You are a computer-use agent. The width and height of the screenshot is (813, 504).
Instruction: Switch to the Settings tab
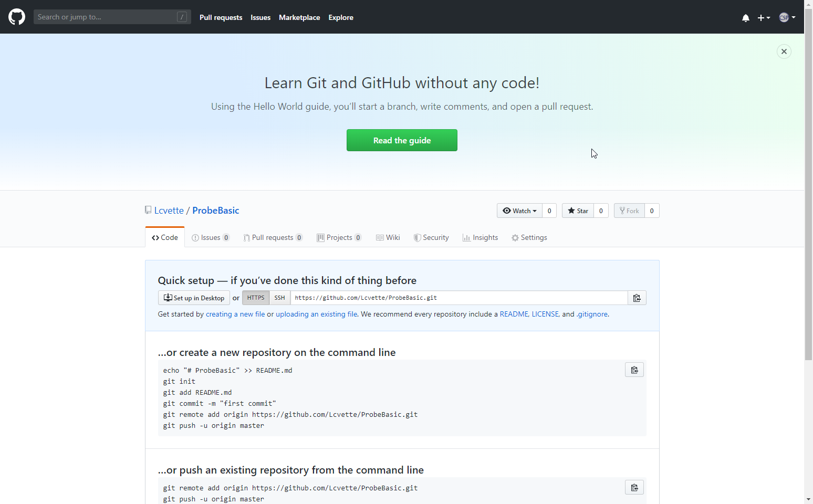tap(529, 237)
